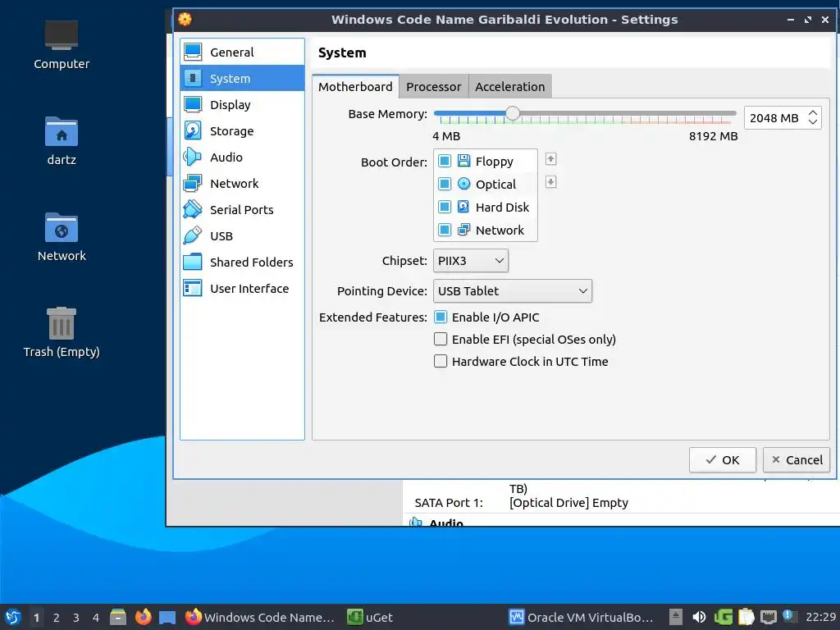Select Floppy disk icon in boot order

(x=464, y=161)
